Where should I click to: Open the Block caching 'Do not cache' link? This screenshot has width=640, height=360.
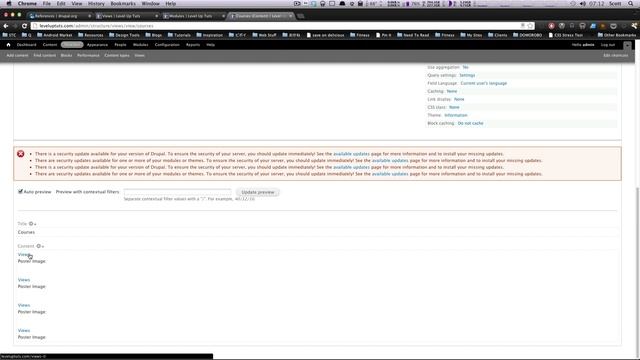pos(470,123)
